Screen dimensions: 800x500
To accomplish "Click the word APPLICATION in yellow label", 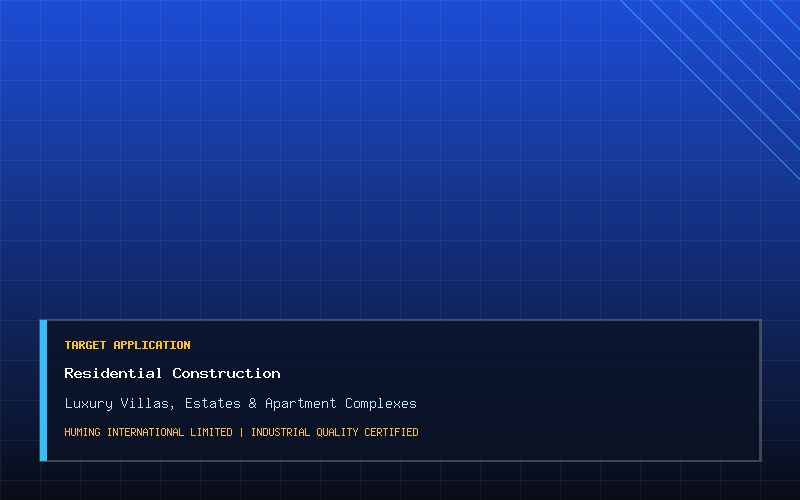I will point(152,345).
